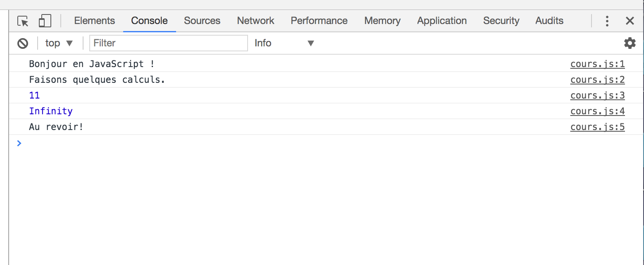Viewport: 644px width, 265px height.
Task: Open the Info log level dropdown
Action: coord(284,43)
